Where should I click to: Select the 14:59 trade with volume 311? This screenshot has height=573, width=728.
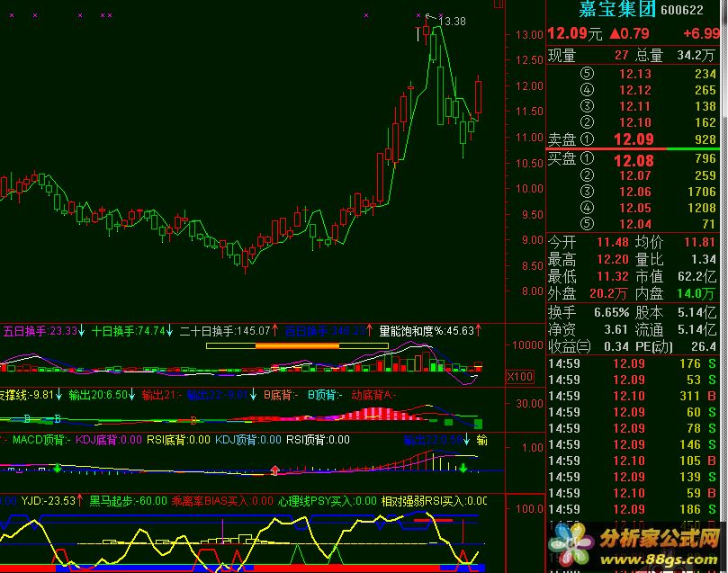[x=633, y=396]
